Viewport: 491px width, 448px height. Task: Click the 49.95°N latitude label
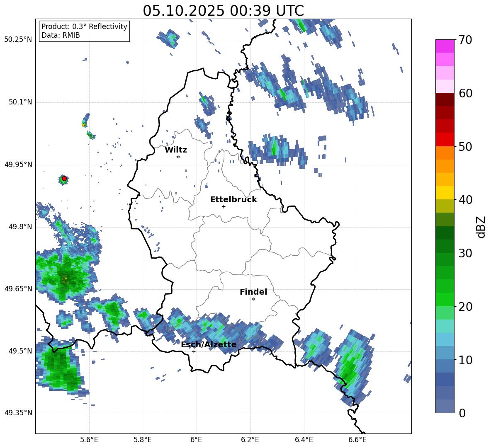[x=18, y=165]
